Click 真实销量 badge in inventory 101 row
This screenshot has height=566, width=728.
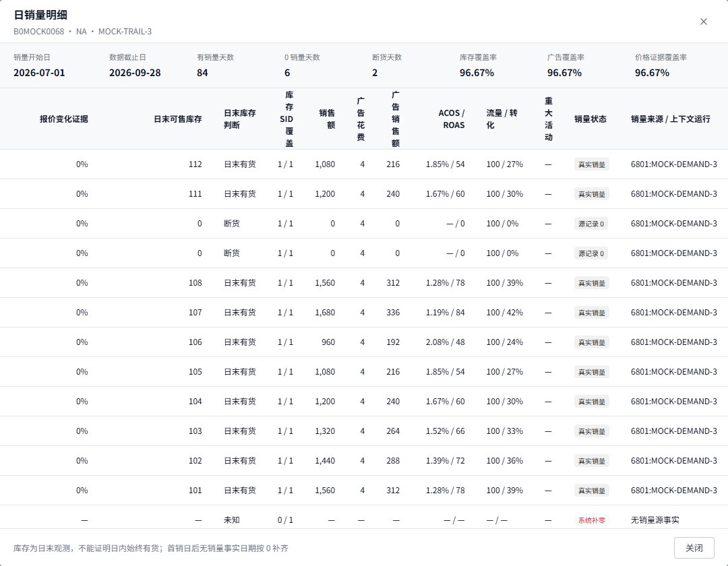(592, 491)
